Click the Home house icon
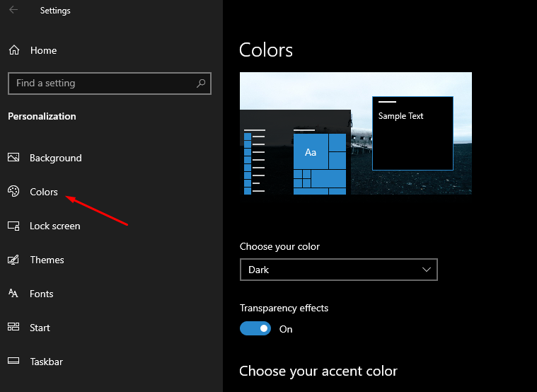The width and height of the screenshot is (537, 392). pyautogui.click(x=14, y=50)
